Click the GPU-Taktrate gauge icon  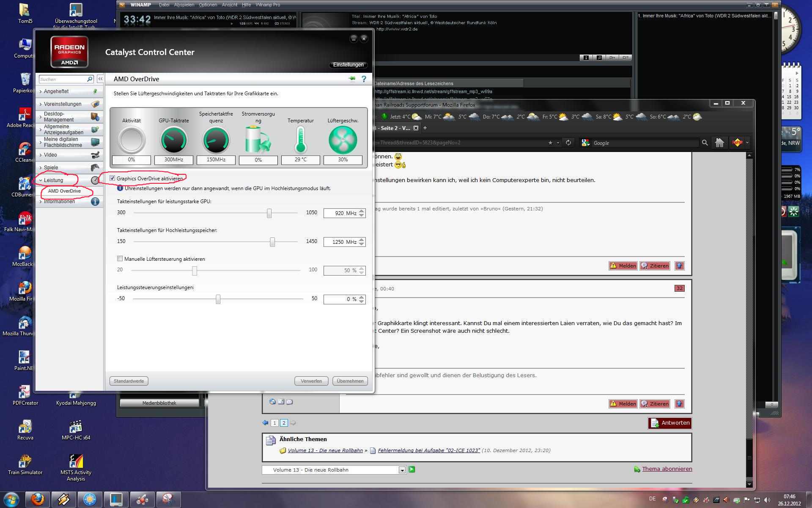[173, 140]
